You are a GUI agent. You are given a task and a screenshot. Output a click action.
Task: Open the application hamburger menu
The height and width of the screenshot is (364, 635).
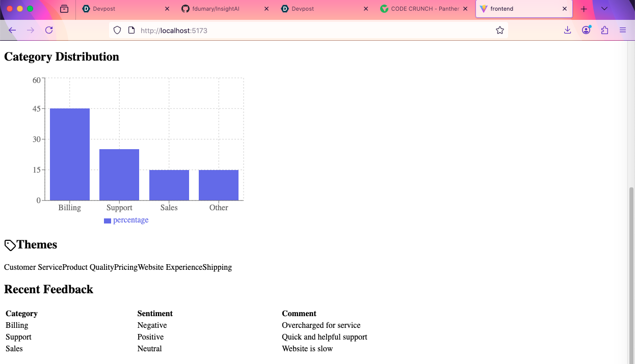click(x=623, y=30)
